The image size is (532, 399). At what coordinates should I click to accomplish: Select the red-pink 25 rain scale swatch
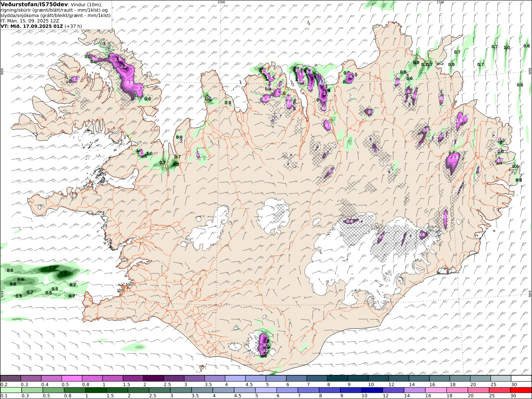[x=499, y=390]
